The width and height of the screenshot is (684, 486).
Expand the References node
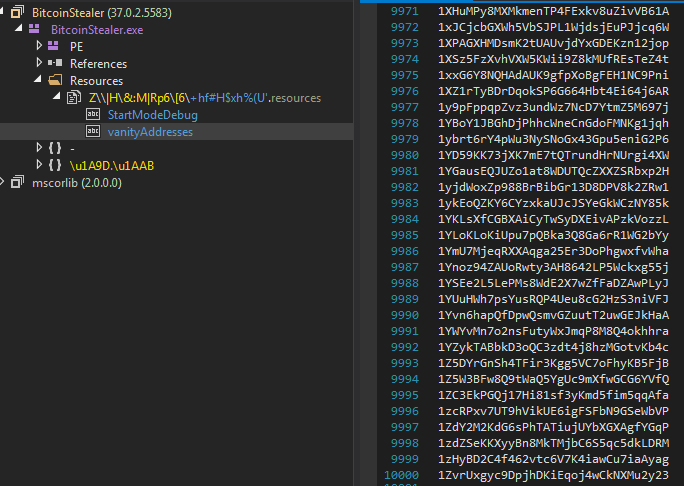pos(39,62)
